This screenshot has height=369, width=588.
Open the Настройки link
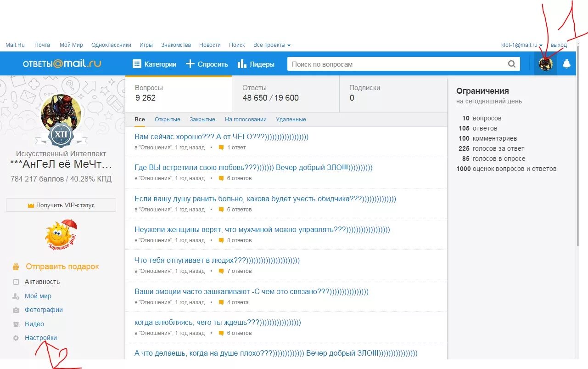click(x=41, y=338)
